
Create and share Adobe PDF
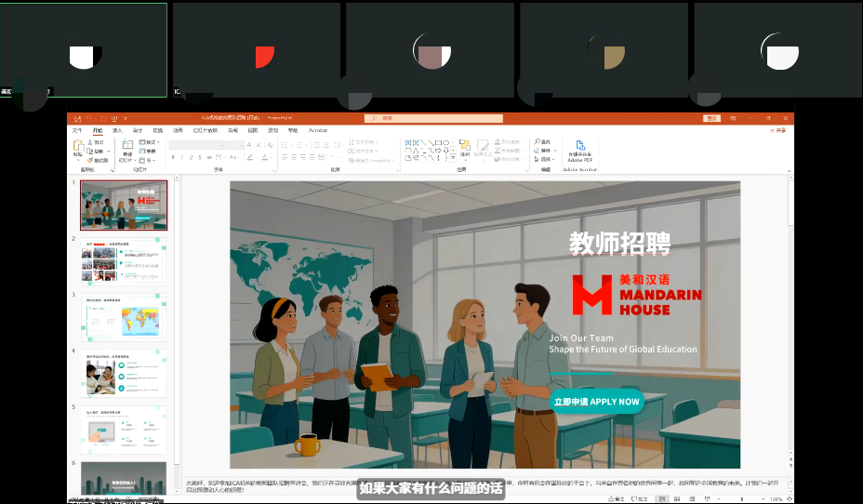[580, 152]
